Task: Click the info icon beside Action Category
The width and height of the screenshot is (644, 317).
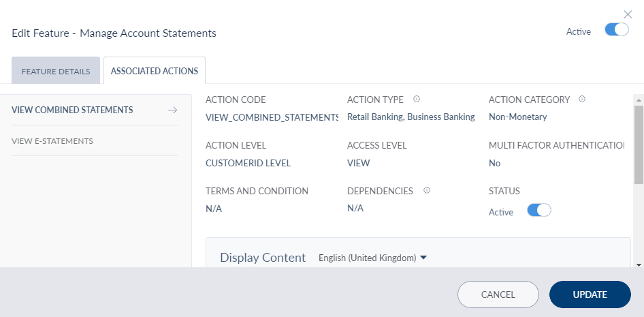Action: point(582,100)
